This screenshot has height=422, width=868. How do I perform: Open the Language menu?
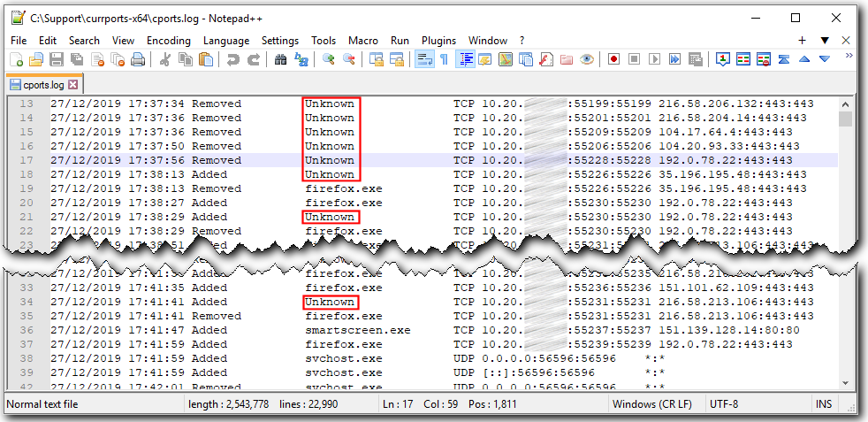click(225, 41)
